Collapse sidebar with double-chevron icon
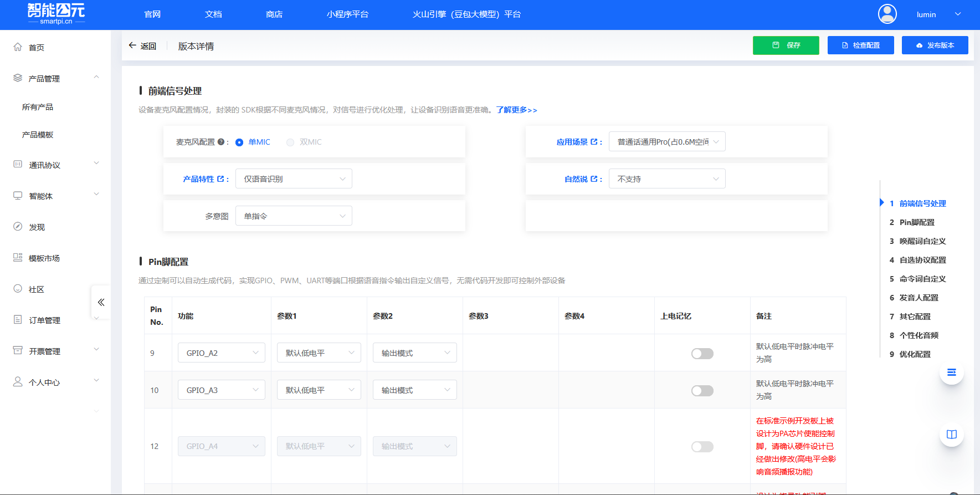The height and width of the screenshot is (495, 980). (101, 302)
